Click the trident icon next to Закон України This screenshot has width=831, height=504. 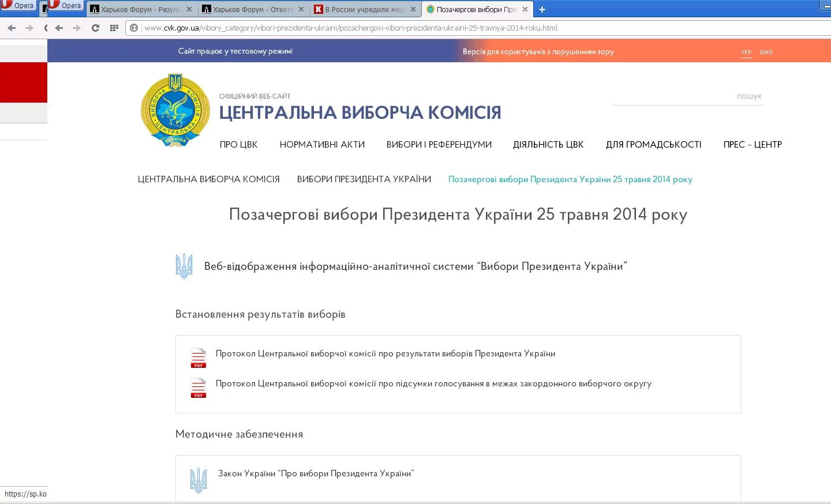coord(199,479)
